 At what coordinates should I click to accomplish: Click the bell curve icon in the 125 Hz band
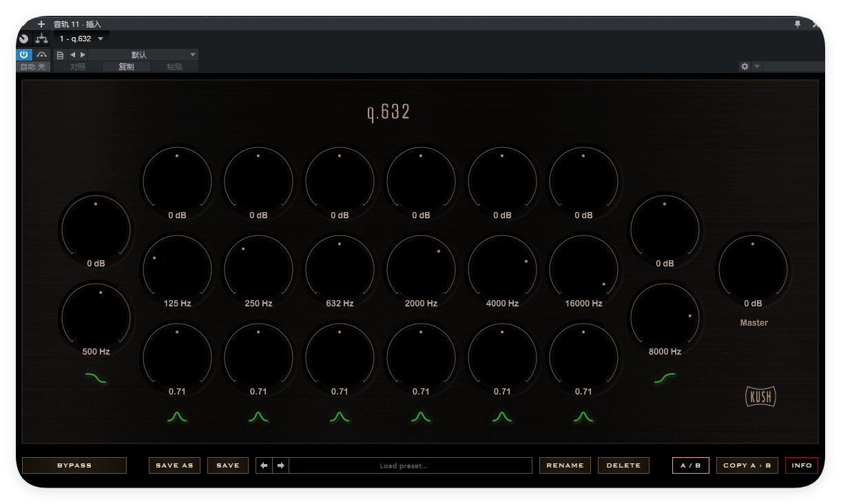(x=177, y=417)
